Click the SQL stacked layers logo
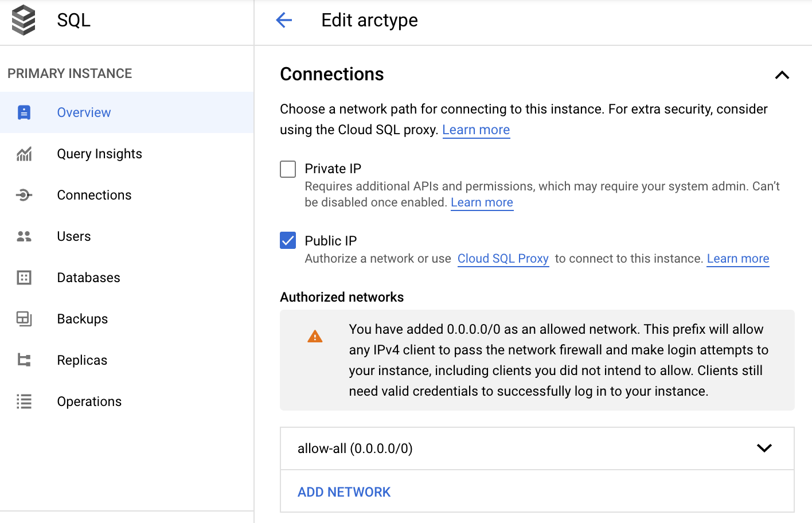This screenshot has width=812, height=523. coord(24,20)
